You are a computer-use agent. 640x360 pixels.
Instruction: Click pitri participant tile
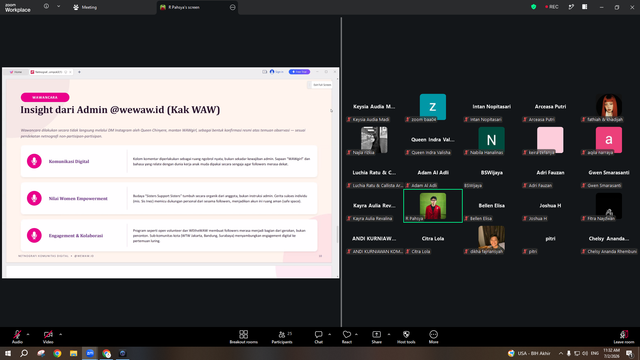click(x=550, y=239)
